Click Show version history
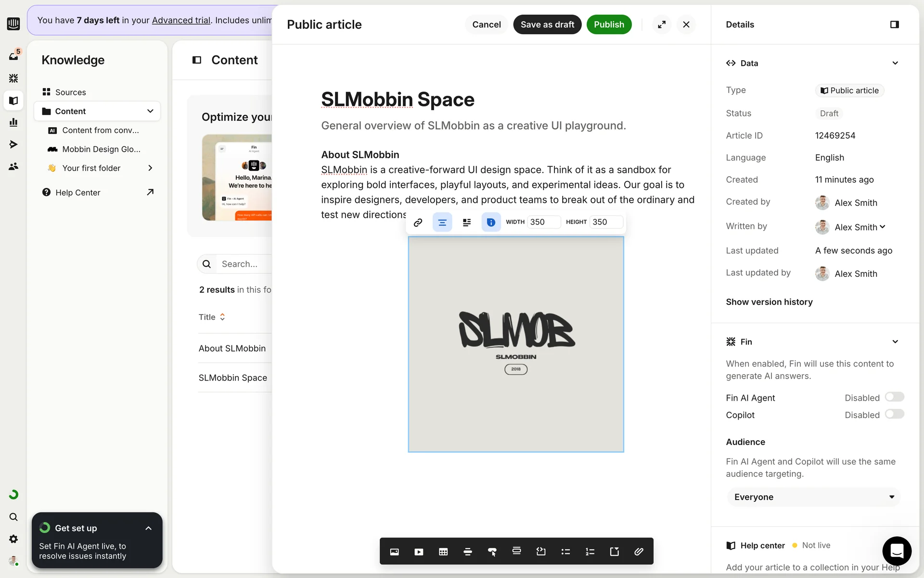The width and height of the screenshot is (924, 578). point(769,302)
